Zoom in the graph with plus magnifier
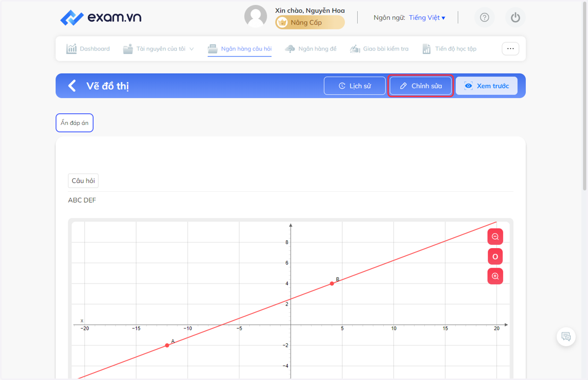 click(x=495, y=276)
